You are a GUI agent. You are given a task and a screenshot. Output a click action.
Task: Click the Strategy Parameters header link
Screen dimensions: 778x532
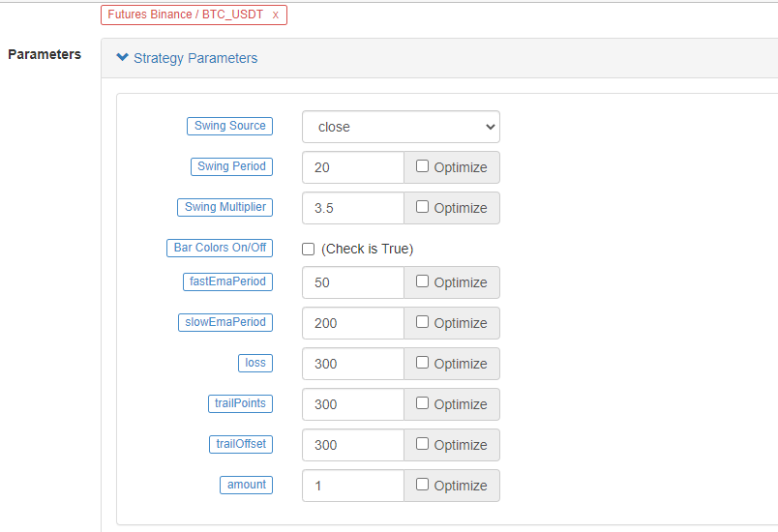(x=195, y=58)
